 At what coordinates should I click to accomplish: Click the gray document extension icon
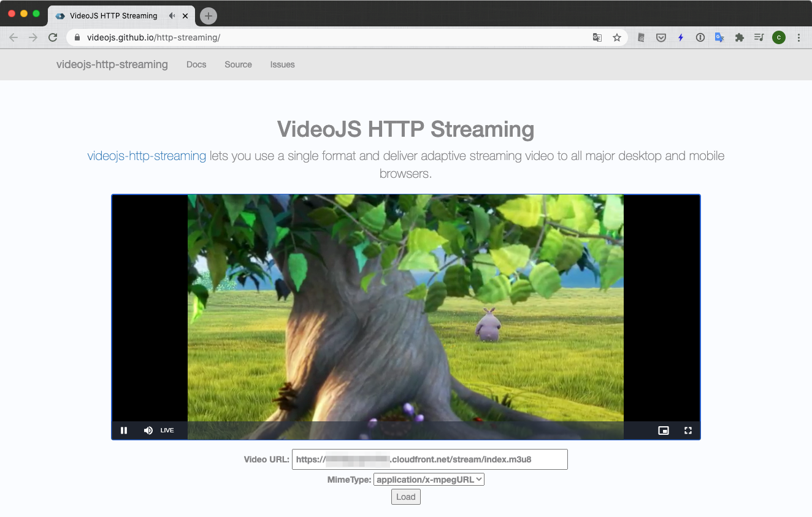click(x=642, y=37)
